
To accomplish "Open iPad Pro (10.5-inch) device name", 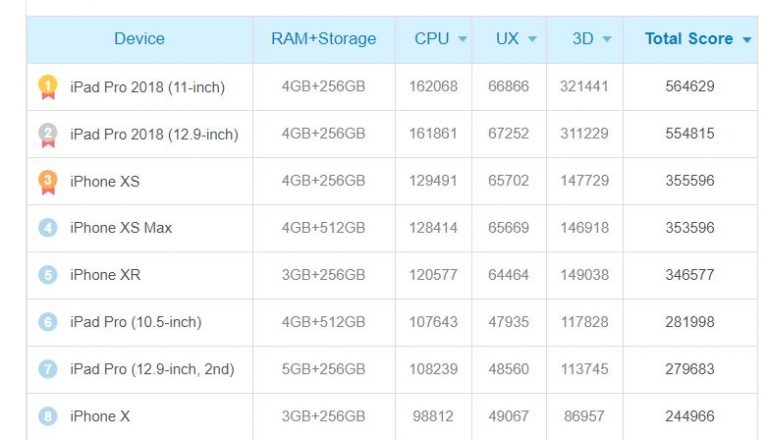I will [136, 322].
